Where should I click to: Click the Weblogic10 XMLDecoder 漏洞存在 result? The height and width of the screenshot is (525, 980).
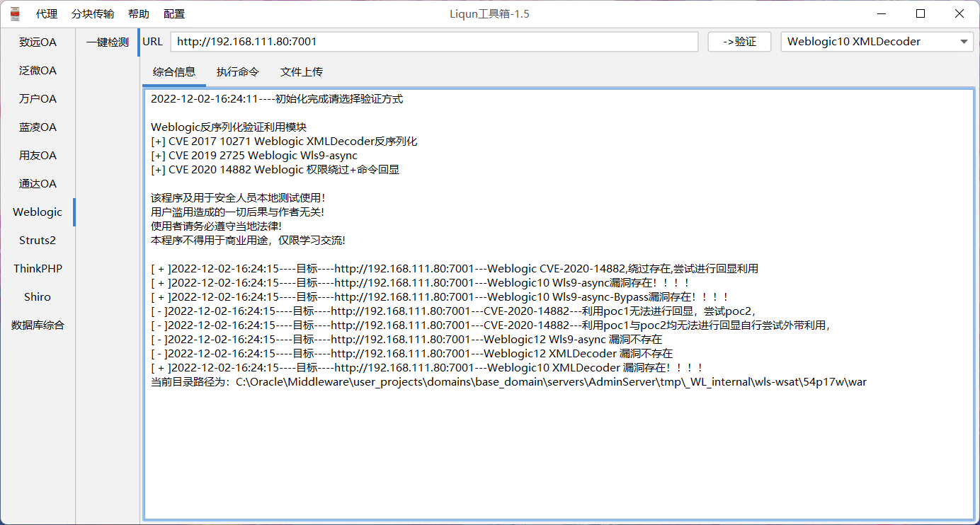(x=427, y=368)
